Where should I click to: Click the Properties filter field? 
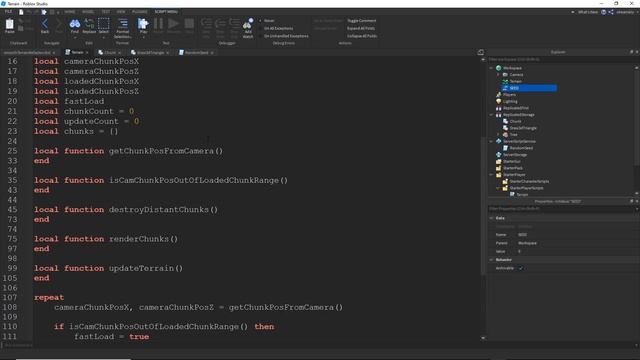click(562, 209)
